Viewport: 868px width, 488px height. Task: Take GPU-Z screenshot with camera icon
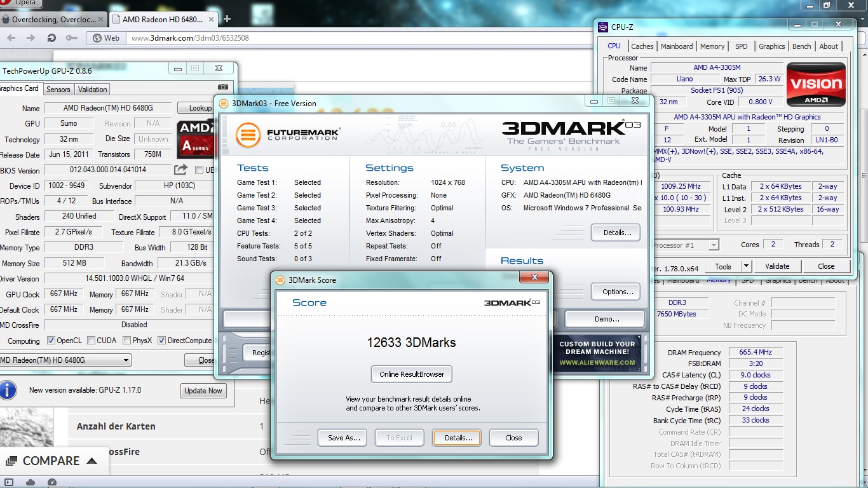click(x=222, y=87)
